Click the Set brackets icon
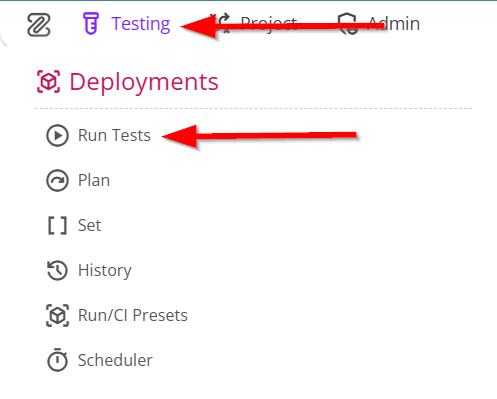497x399 pixels. [x=57, y=225]
